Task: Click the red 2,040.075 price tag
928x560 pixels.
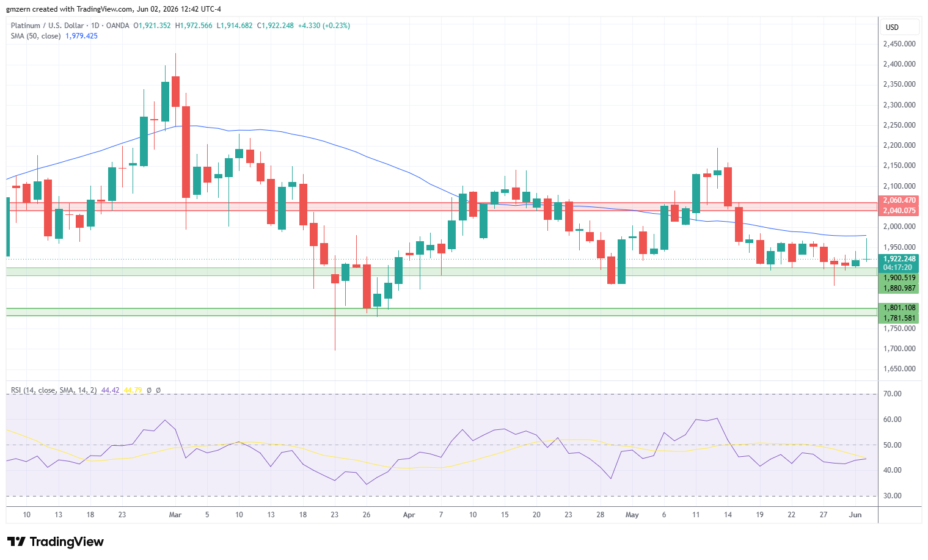Action: pyautogui.click(x=899, y=211)
